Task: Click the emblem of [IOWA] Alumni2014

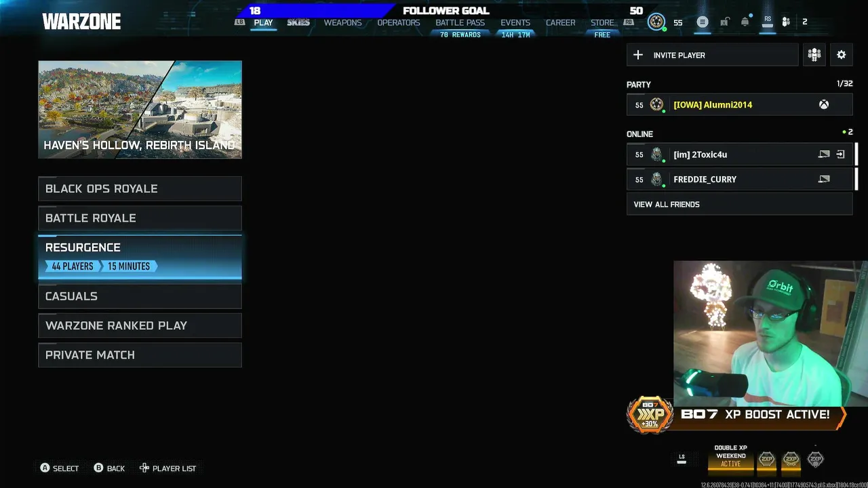Action: coord(656,104)
